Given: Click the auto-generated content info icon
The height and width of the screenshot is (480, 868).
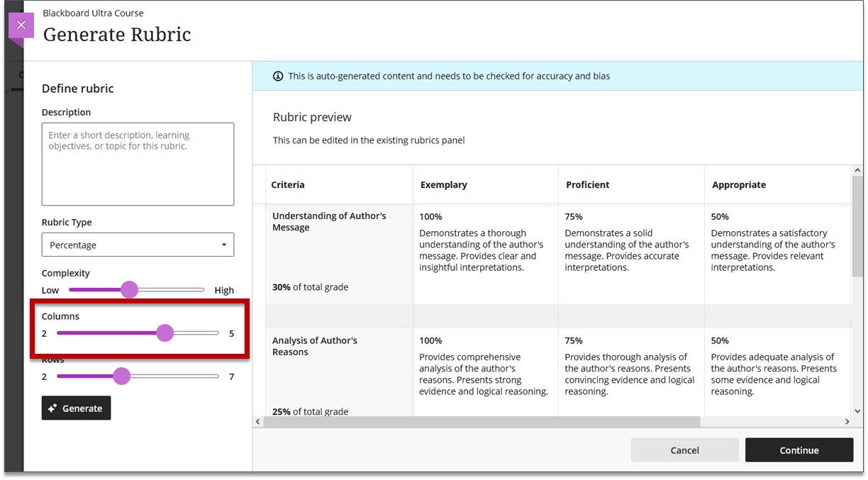Looking at the screenshot, I should click(x=278, y=76).
